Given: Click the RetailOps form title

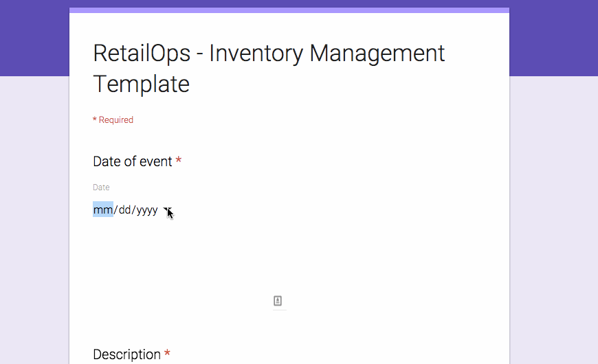Looking at the screenshot, I should tap(269, 68).
